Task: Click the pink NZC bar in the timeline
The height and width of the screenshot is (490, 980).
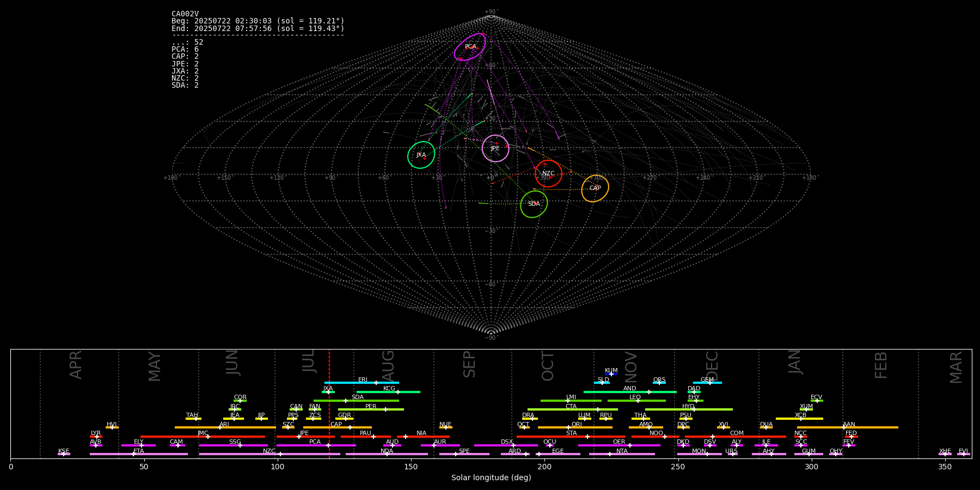Action: [x=269, y=454]
